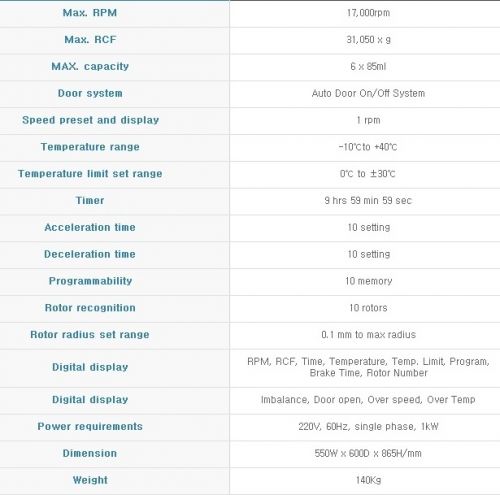Select the 6 x 85ml value
This screenshot has height=495, width=500.
(x=368, y=67)
